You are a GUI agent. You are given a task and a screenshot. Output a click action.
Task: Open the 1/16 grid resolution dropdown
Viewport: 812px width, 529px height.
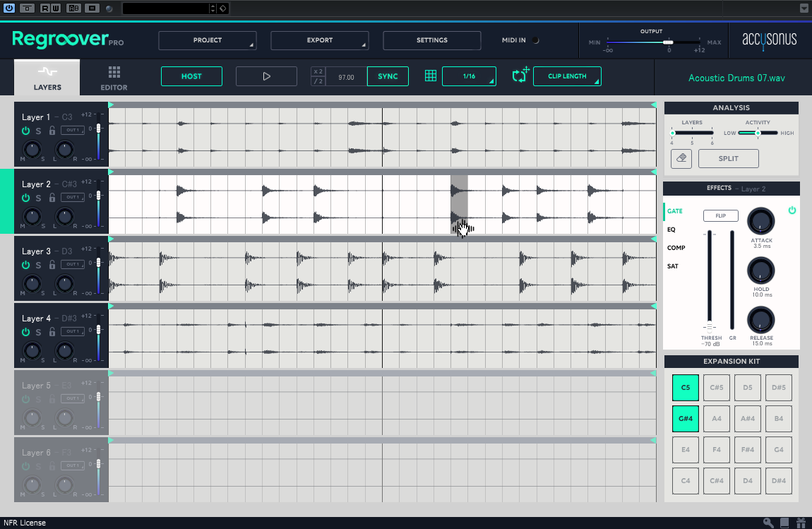click(469, 76)
